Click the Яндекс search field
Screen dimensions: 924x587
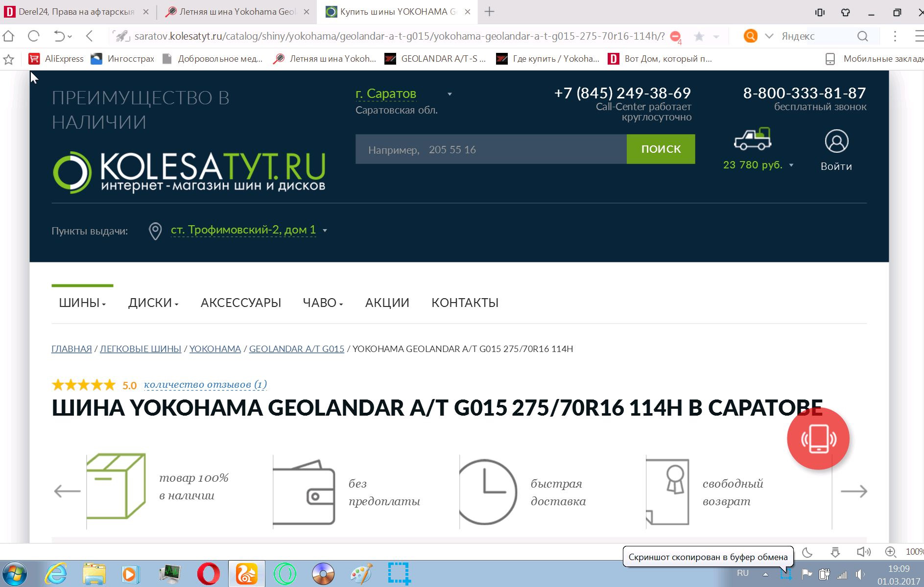click(815, 36)
